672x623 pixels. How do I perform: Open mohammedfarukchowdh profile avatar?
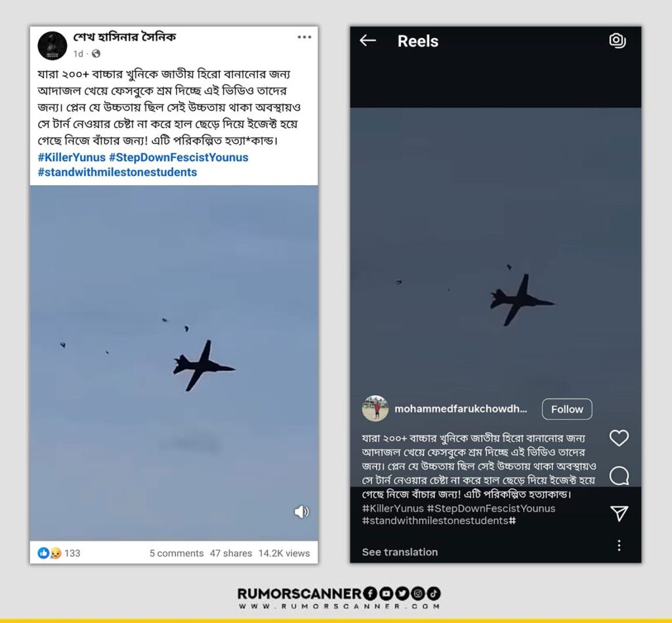[x=375, y=408]
